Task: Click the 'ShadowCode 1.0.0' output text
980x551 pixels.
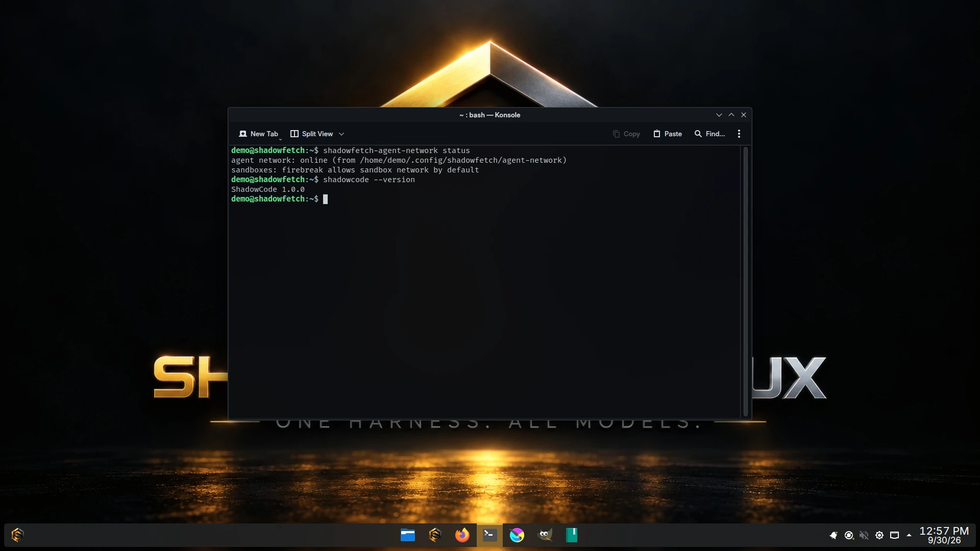Action: (268, 189)
